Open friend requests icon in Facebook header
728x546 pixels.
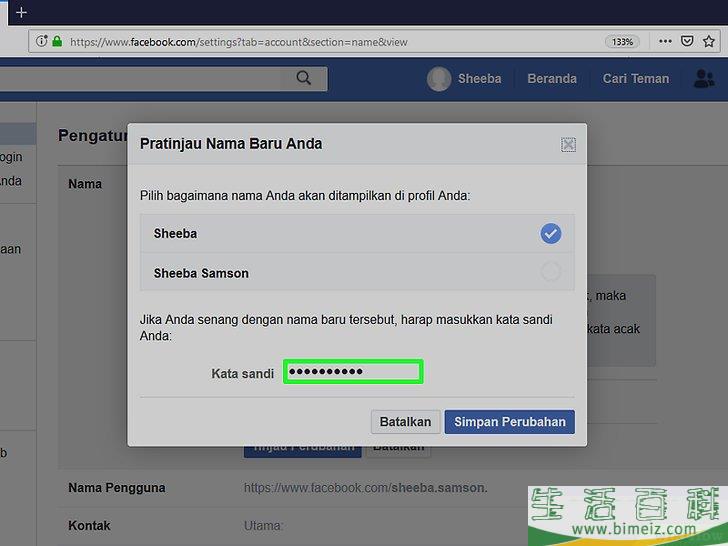click(704, 78)
